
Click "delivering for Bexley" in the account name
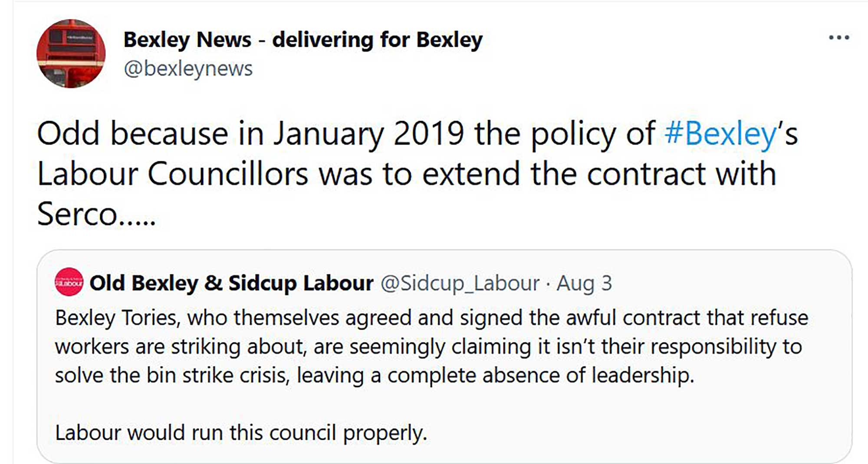(x=377, y=39)
